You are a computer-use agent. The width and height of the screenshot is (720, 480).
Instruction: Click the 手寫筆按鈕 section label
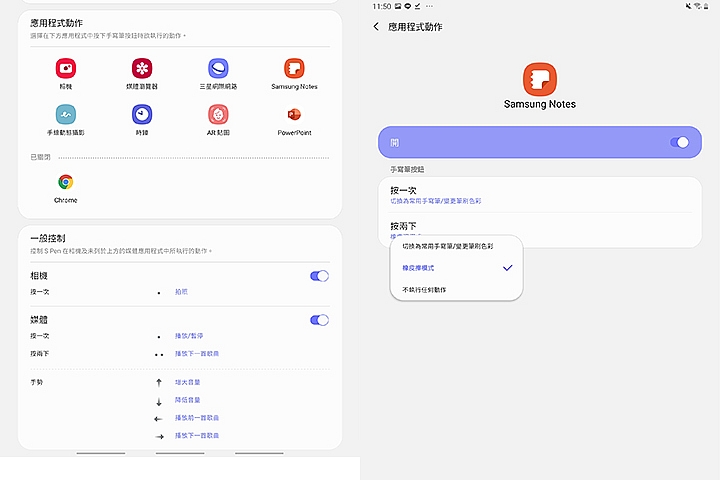pos(407,169)
